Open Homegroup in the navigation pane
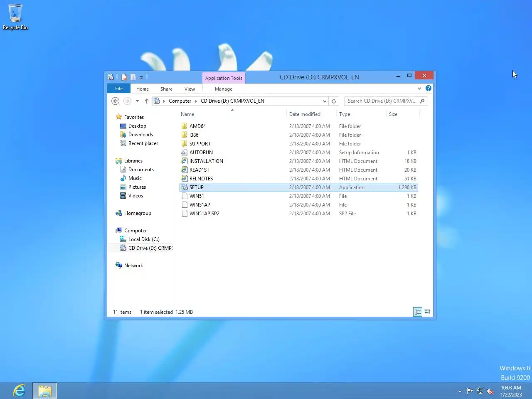The width and height of the screenshot is (532, 399). 138,213
